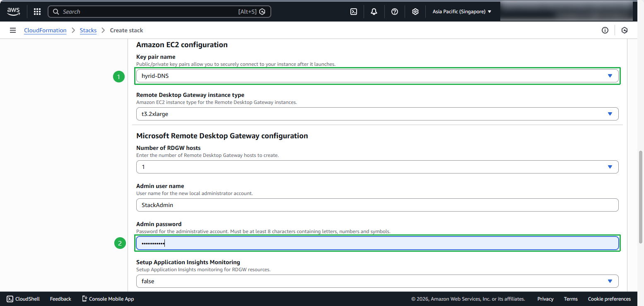This screenshot has height=306, width=644.
Task: Click Feedback in the footer
Action: (60, 299)
